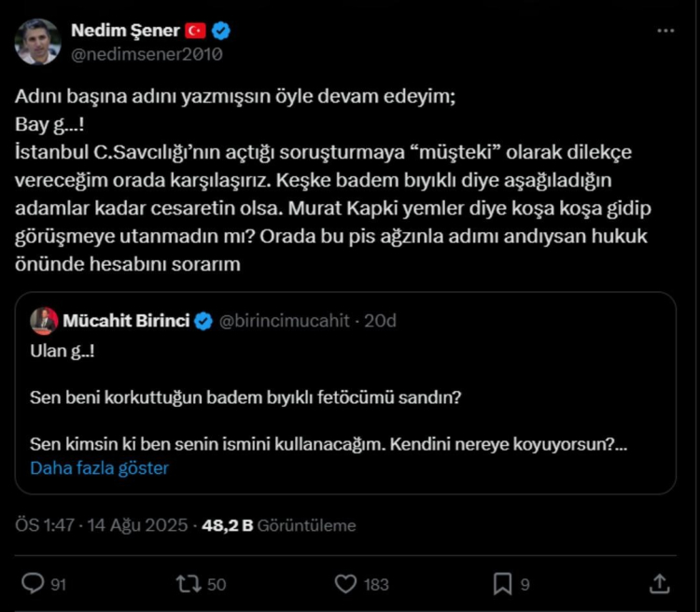Click the Turkish flag emoji
700x612 pixels.
click(x=196, y=31)
